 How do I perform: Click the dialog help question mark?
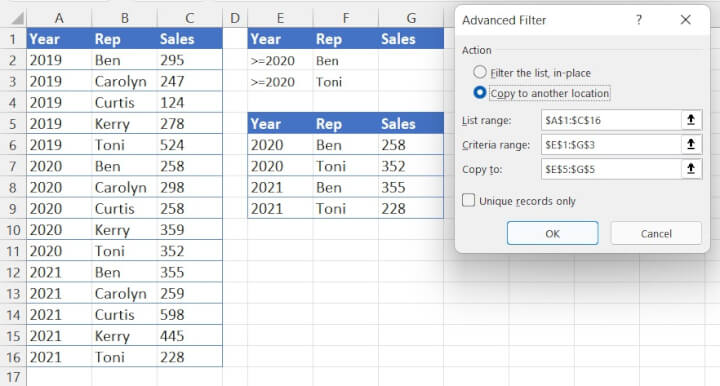639,20
